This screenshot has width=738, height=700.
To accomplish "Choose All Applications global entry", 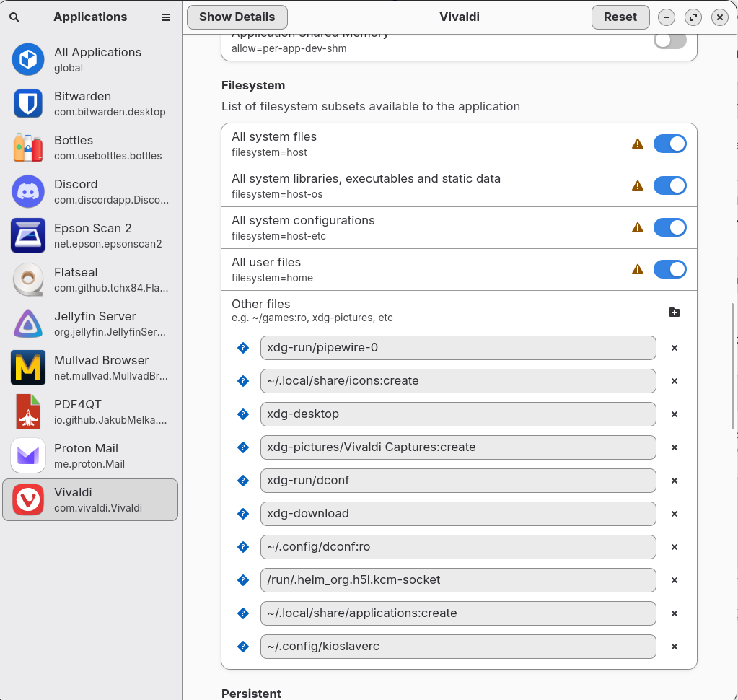I will [x=90, y=59].
